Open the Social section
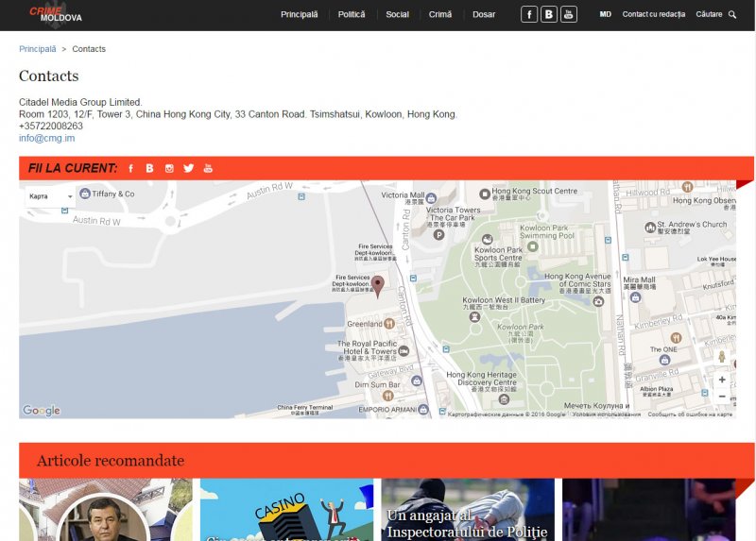 (x=397, y=14)
